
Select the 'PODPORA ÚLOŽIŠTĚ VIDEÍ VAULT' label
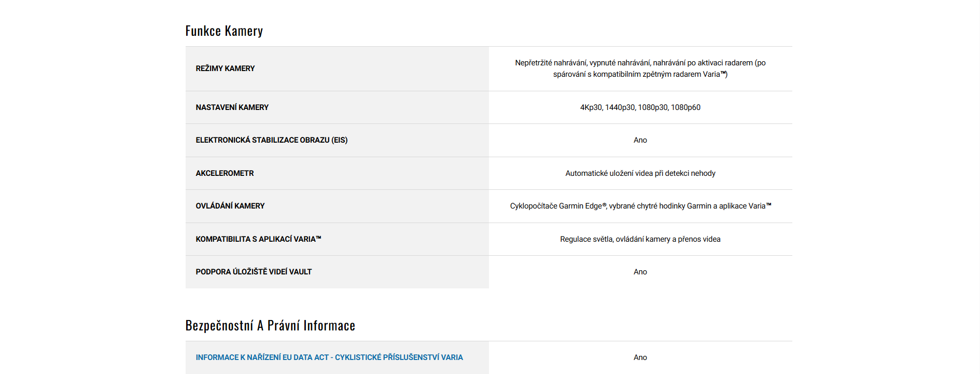[x=254, y=272]
